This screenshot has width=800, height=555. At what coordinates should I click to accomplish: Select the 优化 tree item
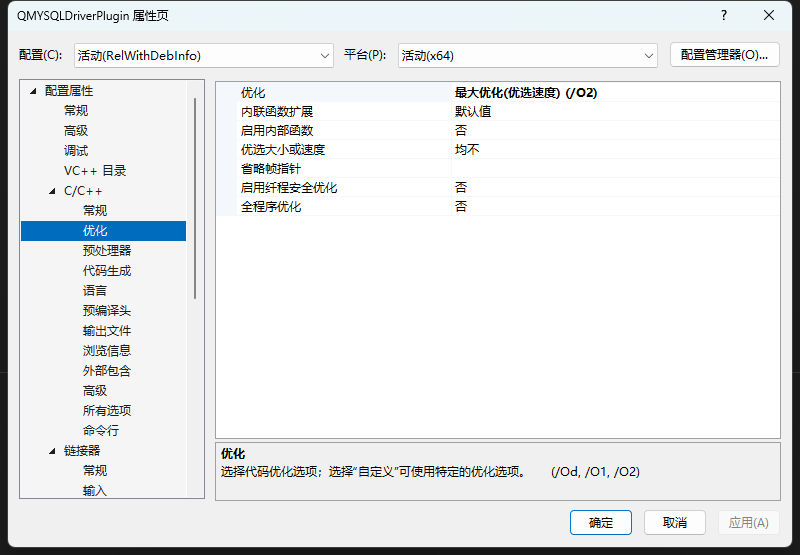click(104, 231)
